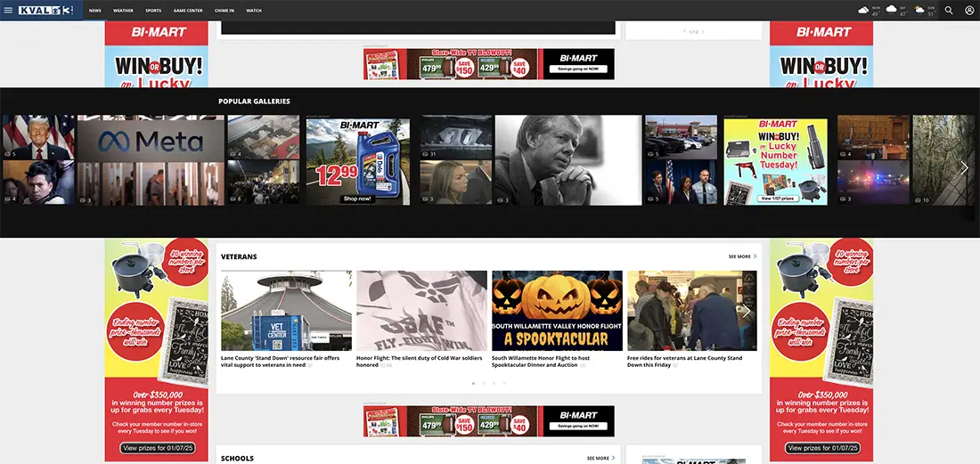Open the Spooktacular pumpkin story image

point(557,311)
